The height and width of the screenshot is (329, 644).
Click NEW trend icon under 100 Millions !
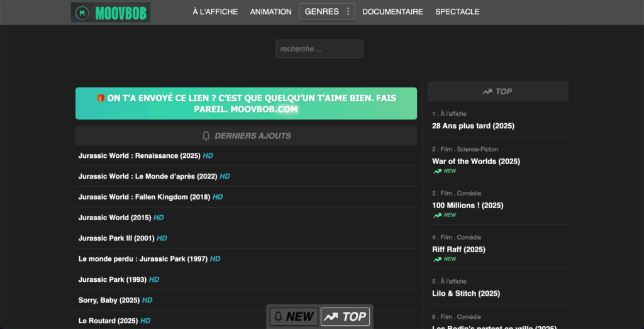pyautogui.click(x=437, y=215)
